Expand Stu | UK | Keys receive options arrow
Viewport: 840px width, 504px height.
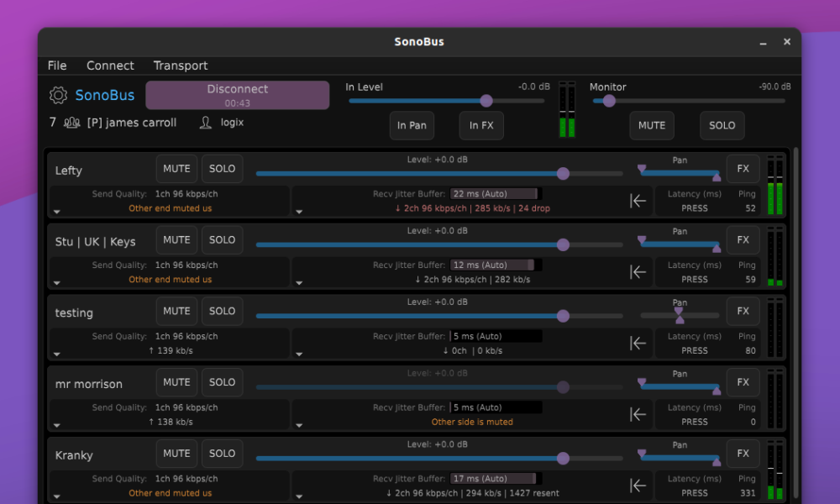[x=299, y=283]
